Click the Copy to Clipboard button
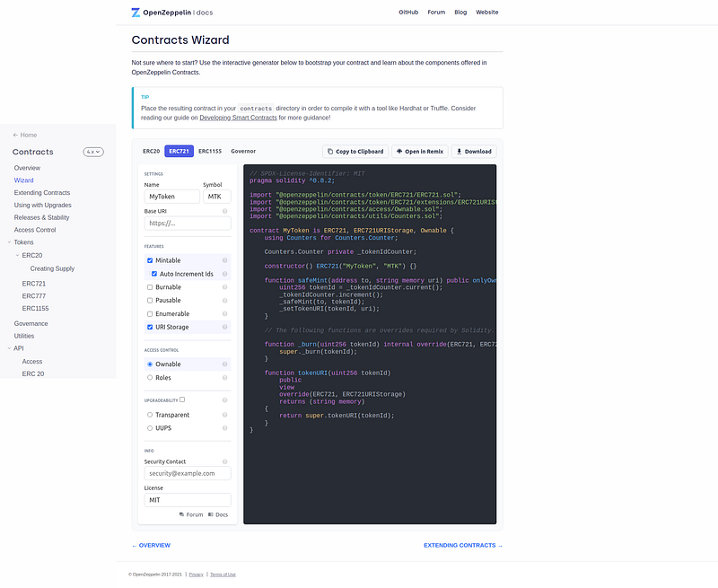Image resolution: width=718 pixels, height=588 pixels. coord(355,152)
